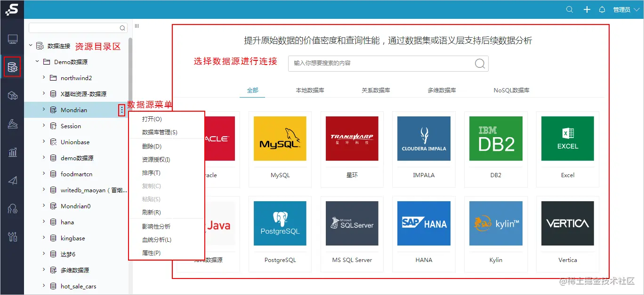The height and width of the screenshot is (295, 644).
Task: Select the 星环 Transwarp database tile
Action: 352,149
